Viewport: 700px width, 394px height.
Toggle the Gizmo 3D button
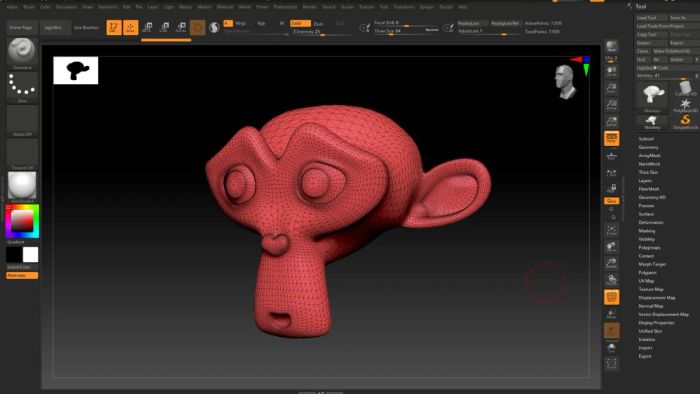point(197,28)
